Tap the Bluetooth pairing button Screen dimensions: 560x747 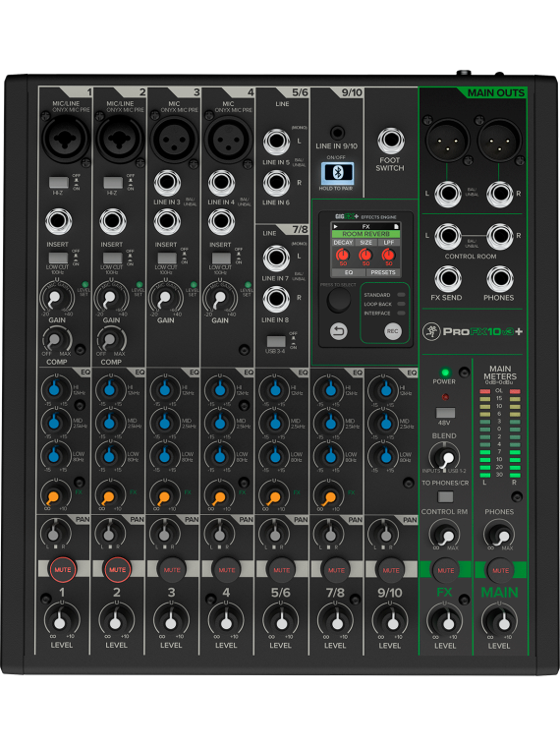337,173
